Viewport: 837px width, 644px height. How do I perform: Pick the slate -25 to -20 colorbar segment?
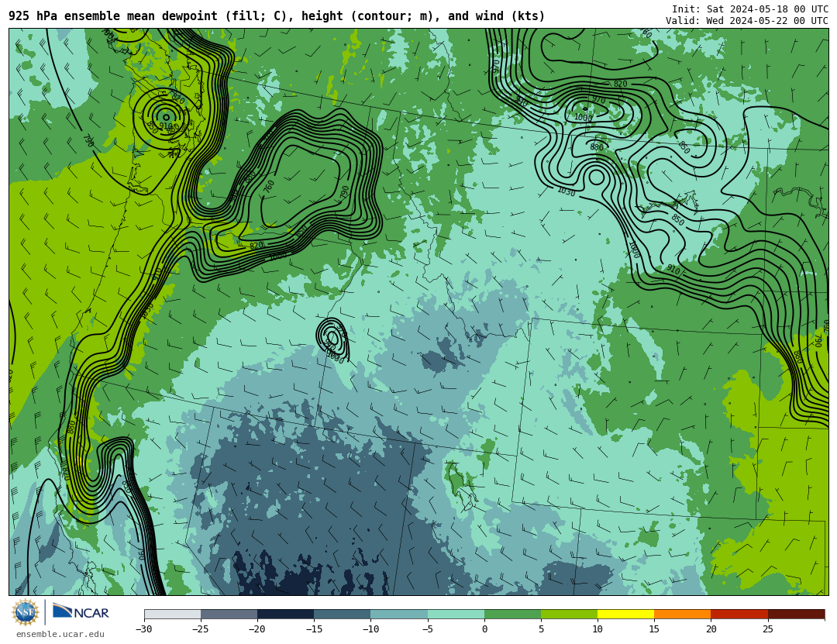click(x=229, y=614)
